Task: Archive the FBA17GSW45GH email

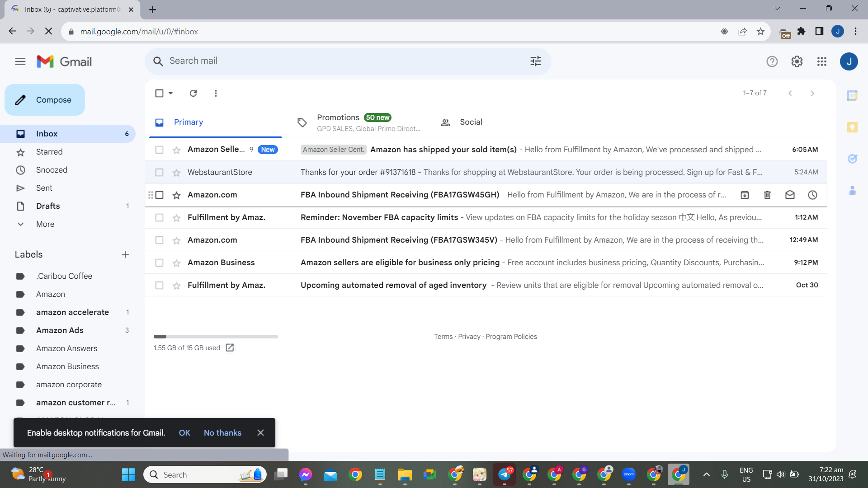Action: tap(745, 195)
